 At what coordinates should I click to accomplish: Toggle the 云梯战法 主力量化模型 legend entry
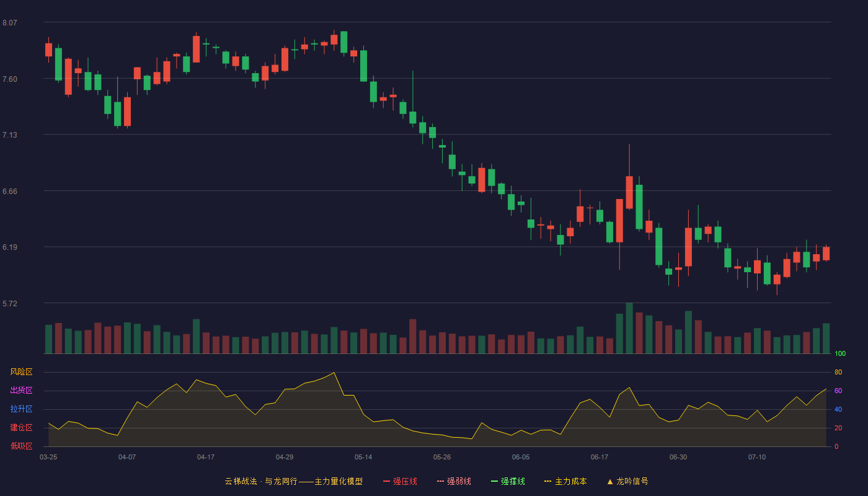293,481
